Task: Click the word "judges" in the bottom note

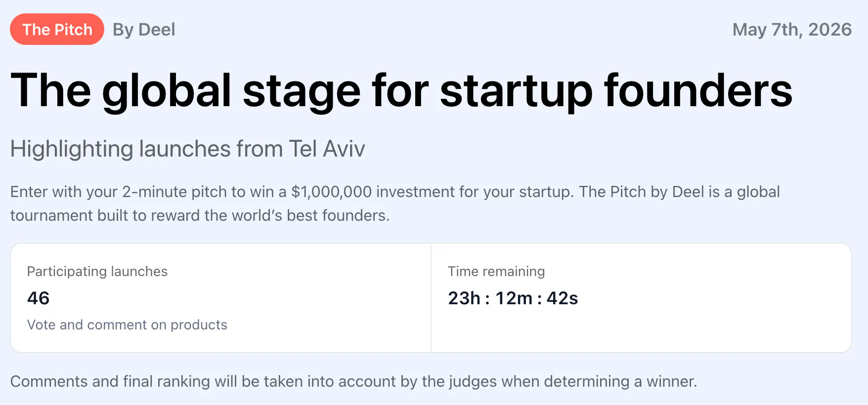Action: click(x=473, y=381)
